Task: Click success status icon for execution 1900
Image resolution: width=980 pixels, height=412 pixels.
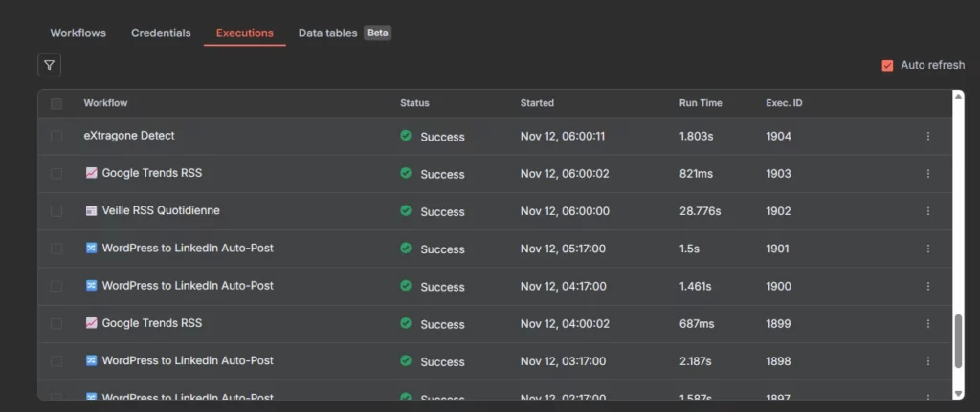Action: (406, 286)
